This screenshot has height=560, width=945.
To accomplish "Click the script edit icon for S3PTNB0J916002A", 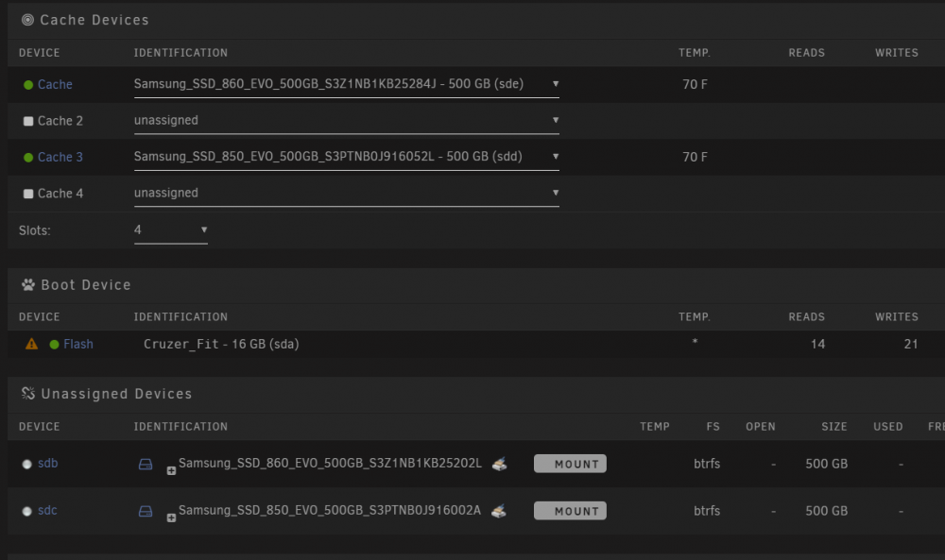I will pyautogui.click(x=498, y=511).
